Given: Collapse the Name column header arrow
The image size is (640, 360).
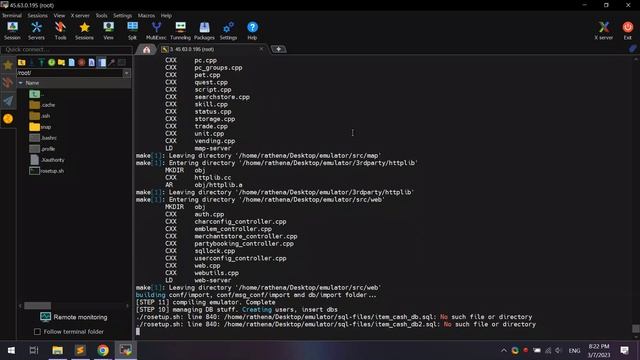Looking at the screenshot, I should coord(21,83).
